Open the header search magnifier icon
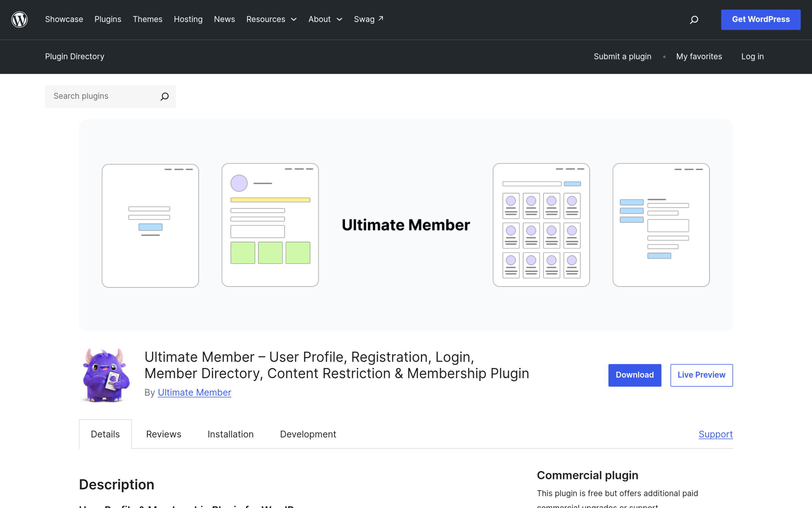Image resolution: width=812 pixels, height=508 pixels. click(694, 20)
